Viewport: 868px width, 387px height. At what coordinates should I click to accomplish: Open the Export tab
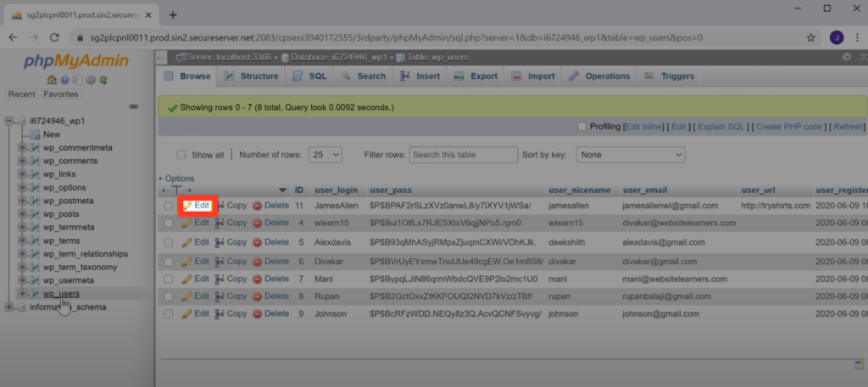pyautogui.click(x=476, y=76)
